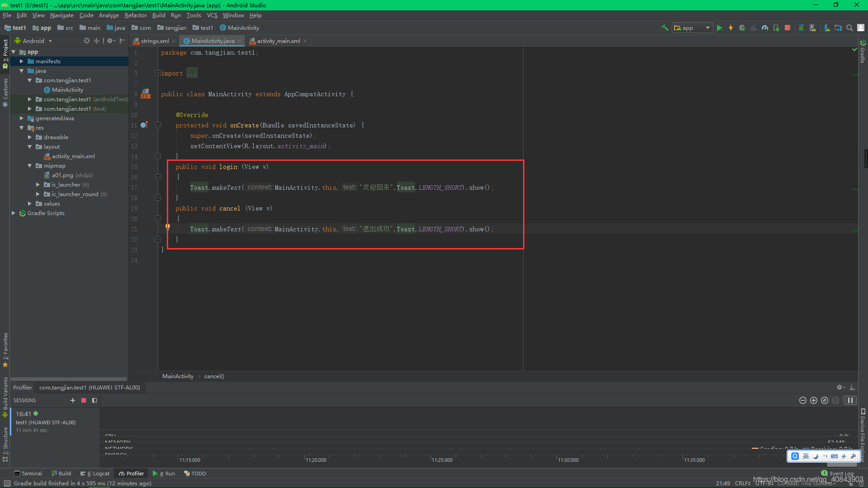Pause the live profiler timeline
Viewport: 868px width, 488px height.
coord(850,400)
